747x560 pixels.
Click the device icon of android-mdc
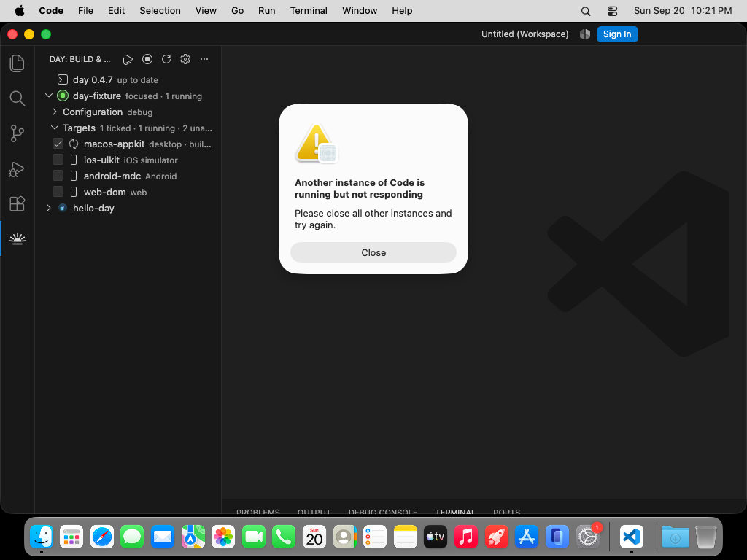pyautogui.click(x=74, y=176)
